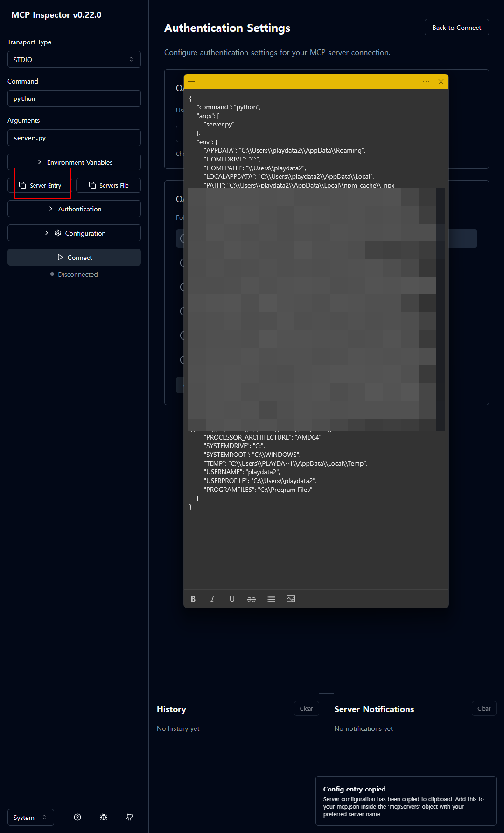Click the "PROCESSOR_ARCHITECTURE": "AMD64" line

[x=263, y=437]
